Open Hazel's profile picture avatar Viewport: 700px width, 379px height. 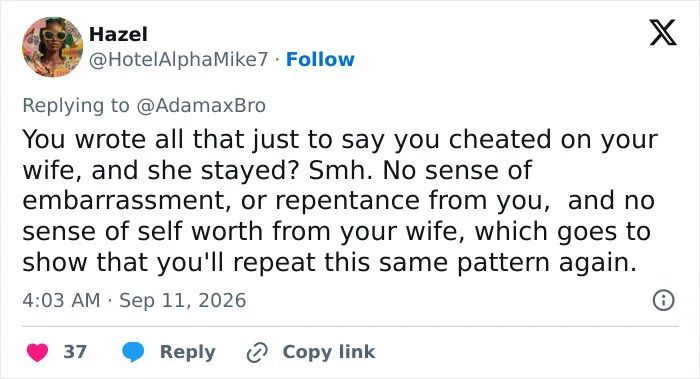click(x=53, y=47)
